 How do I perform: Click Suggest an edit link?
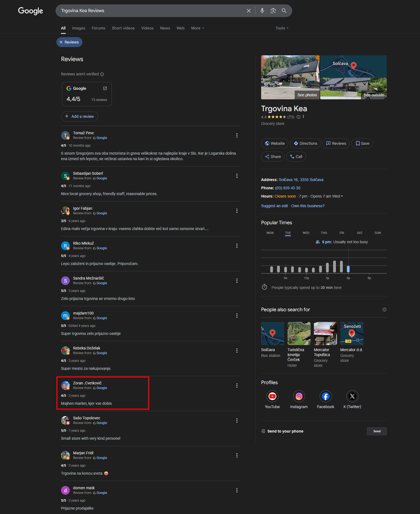click(x=275, y=206)
